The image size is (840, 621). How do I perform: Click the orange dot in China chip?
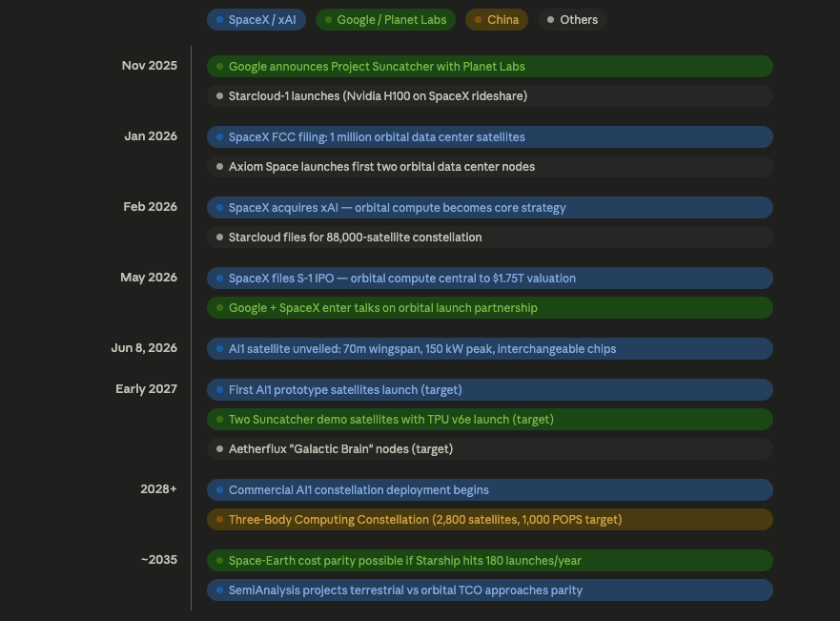[x=479, y=20]
